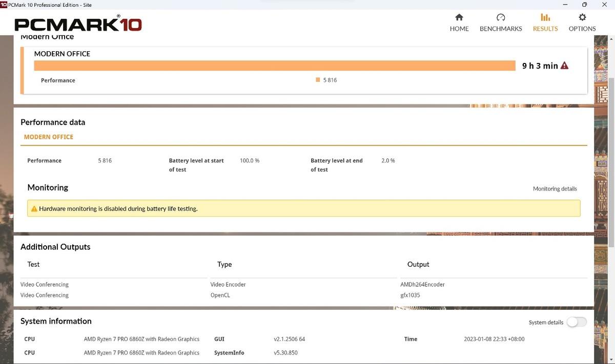Screen dimensions: 615x364
Task: Click the SystemInfo label
Action: point(229,353)
